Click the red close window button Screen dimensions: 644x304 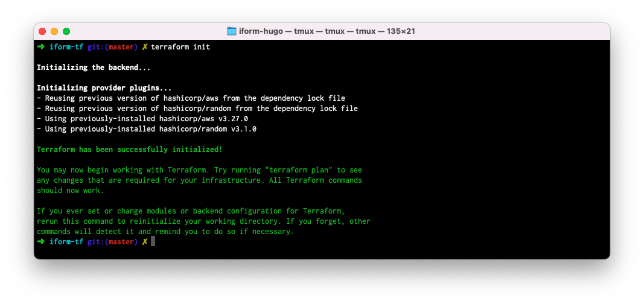42,31
